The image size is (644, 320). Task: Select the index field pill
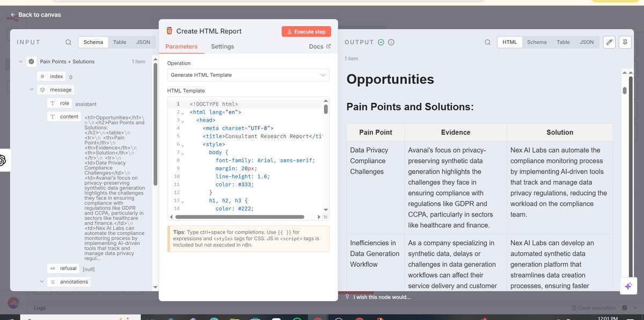coord(51,77)
